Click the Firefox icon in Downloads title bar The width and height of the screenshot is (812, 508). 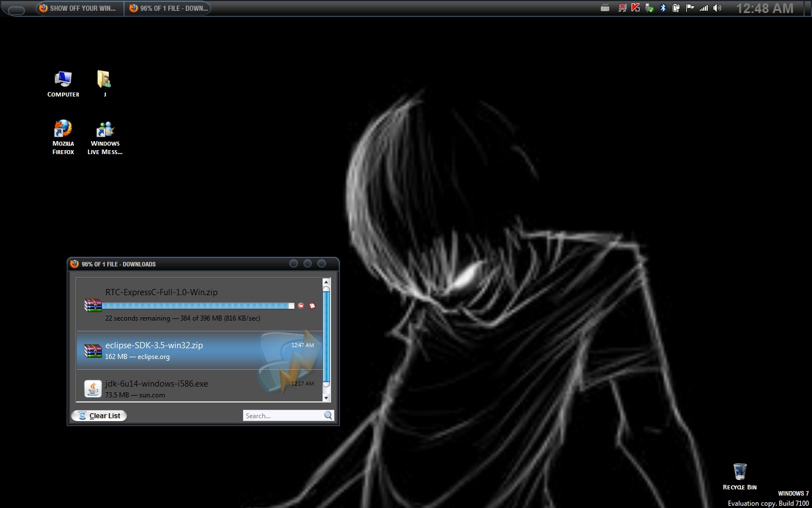pos(74,264)
